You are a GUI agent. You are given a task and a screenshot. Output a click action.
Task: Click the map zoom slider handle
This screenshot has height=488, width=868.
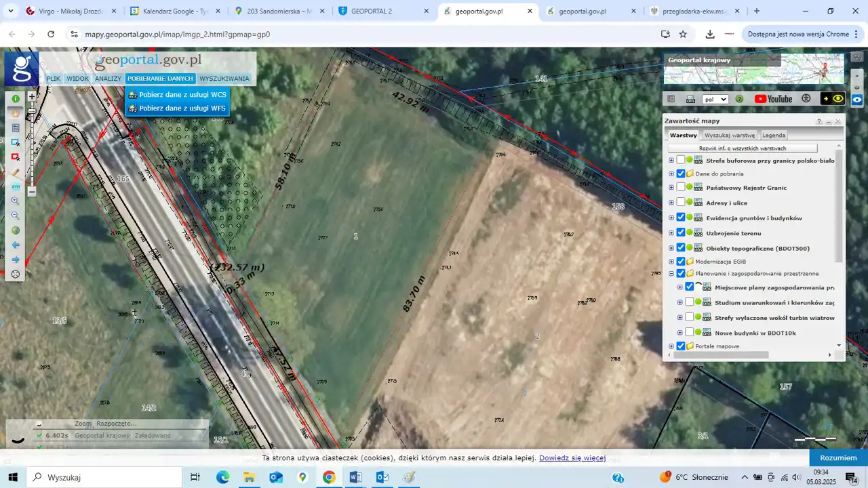pyautogui.click(x=31, y=112)
